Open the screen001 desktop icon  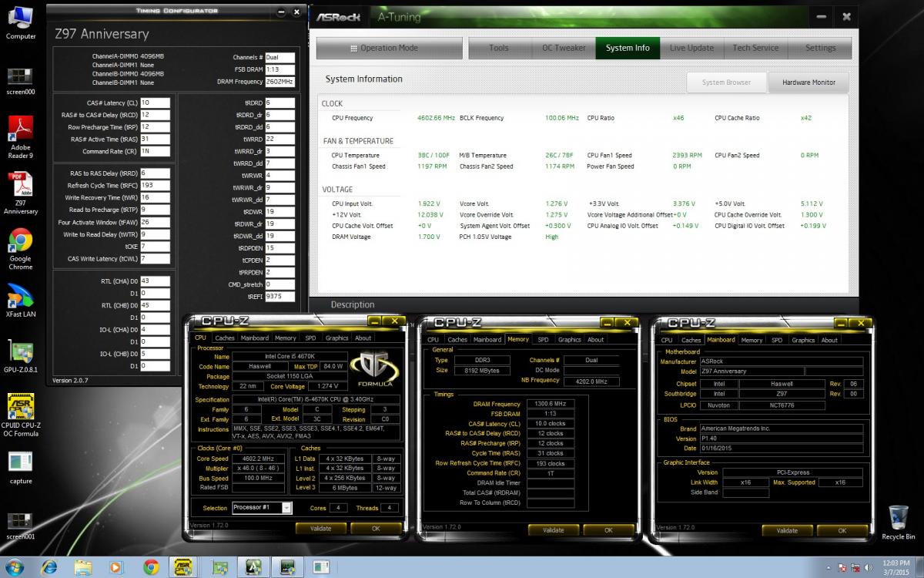pyautogui.click(x=21, y=524)
